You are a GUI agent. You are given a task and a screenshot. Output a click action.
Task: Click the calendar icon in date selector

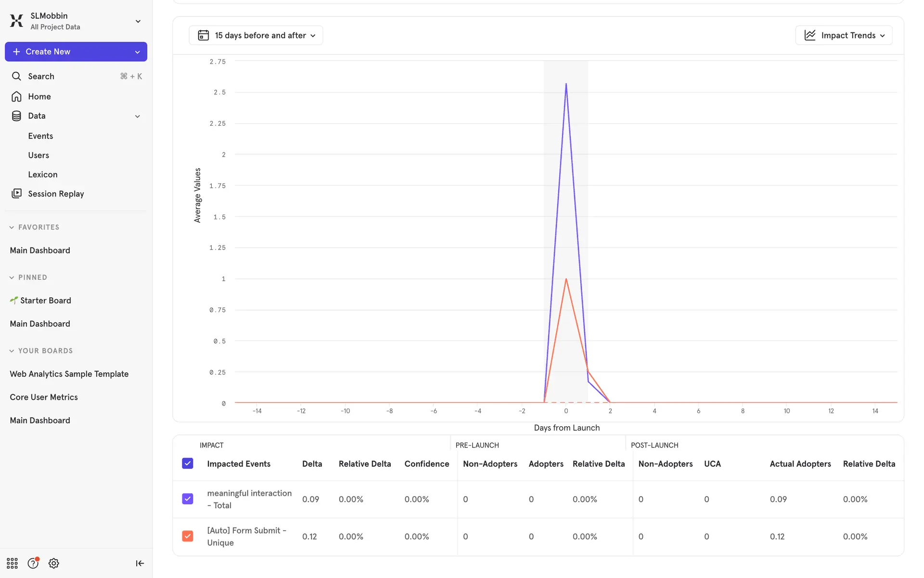203,35
